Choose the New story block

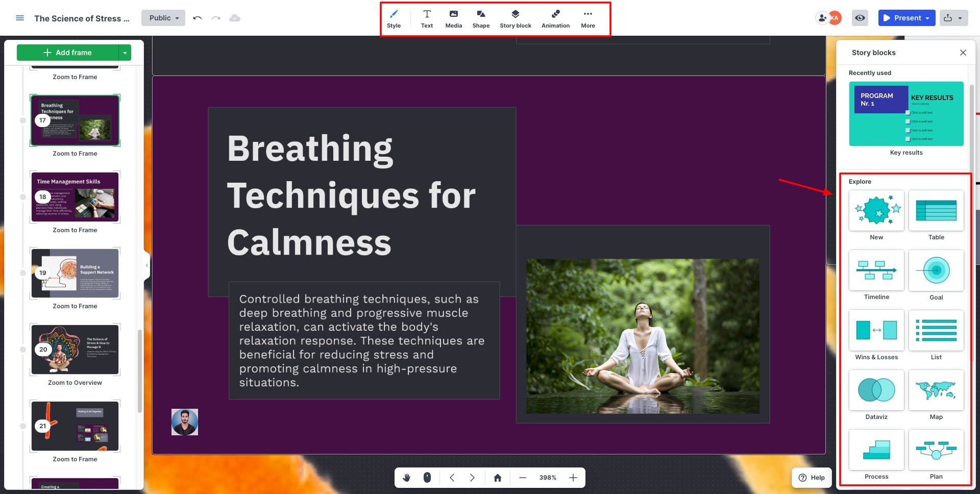tap(876, 210)
